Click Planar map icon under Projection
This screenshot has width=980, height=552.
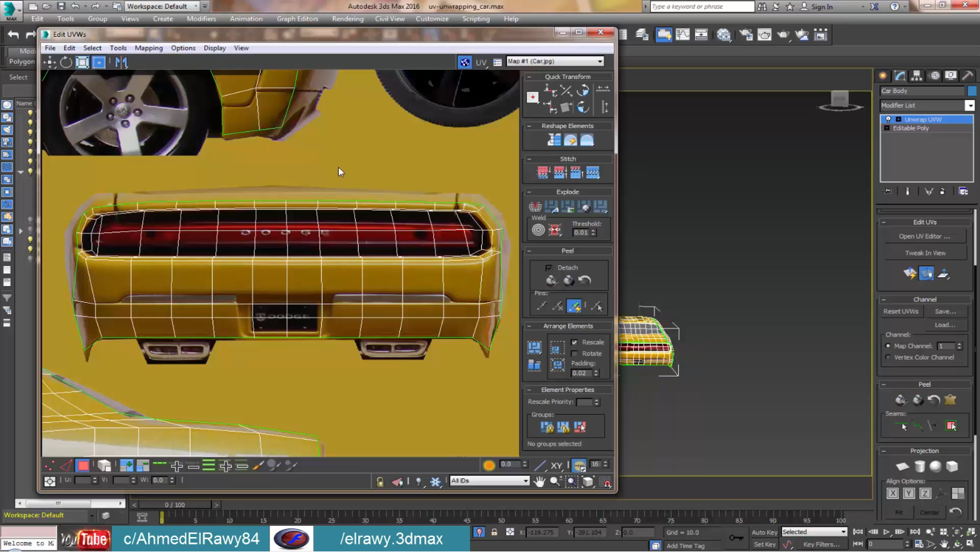coord(902,466)
